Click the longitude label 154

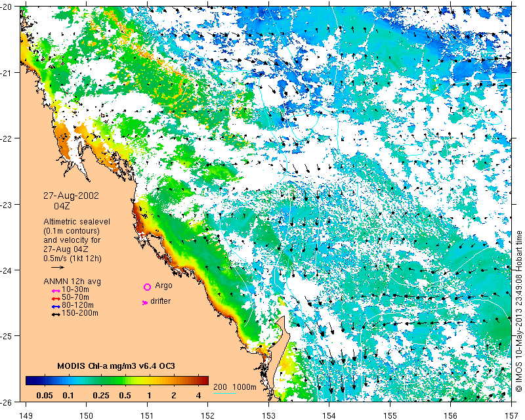[329, 415]
